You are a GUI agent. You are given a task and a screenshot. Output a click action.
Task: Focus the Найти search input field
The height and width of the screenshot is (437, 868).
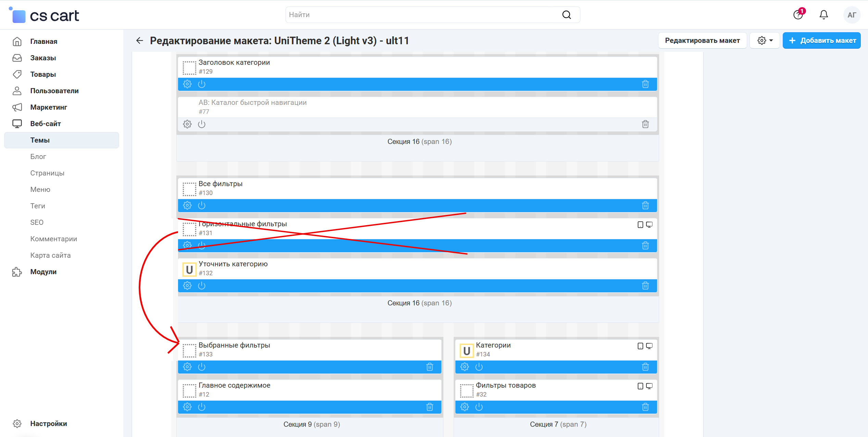coord(421,15)
